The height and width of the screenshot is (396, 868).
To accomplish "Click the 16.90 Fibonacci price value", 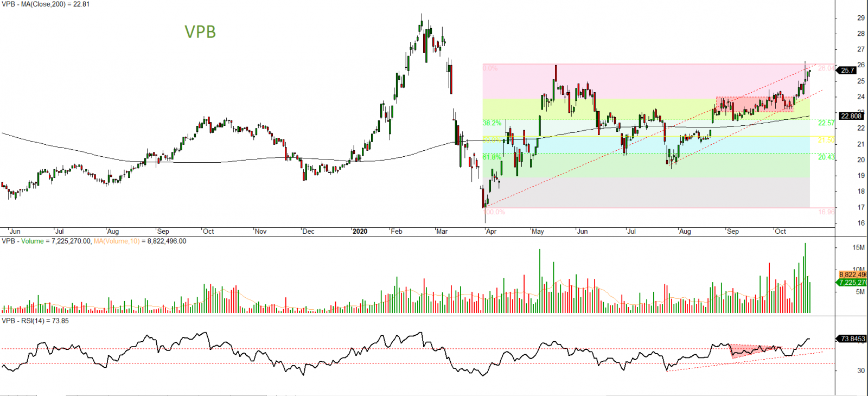I will tap(826, 212).
